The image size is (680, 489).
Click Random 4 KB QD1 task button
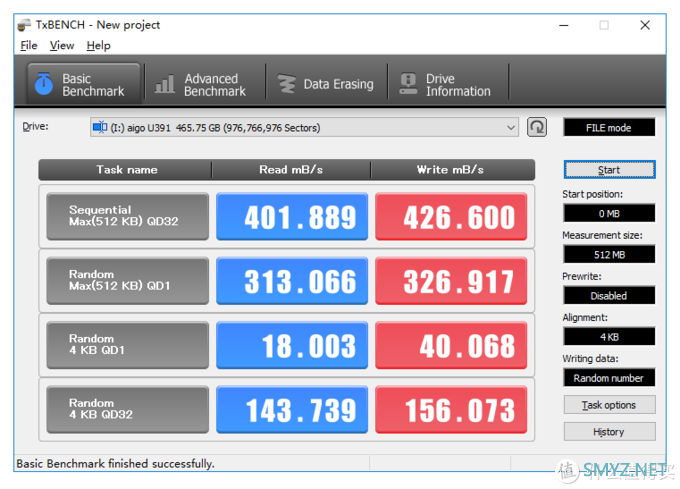[128, 345]
